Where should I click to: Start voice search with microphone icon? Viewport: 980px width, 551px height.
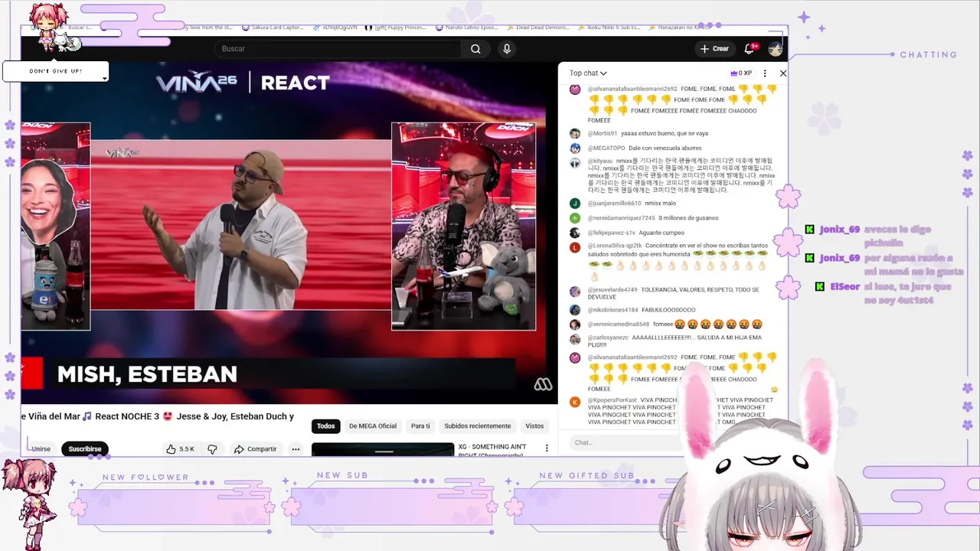coord(506,49)
